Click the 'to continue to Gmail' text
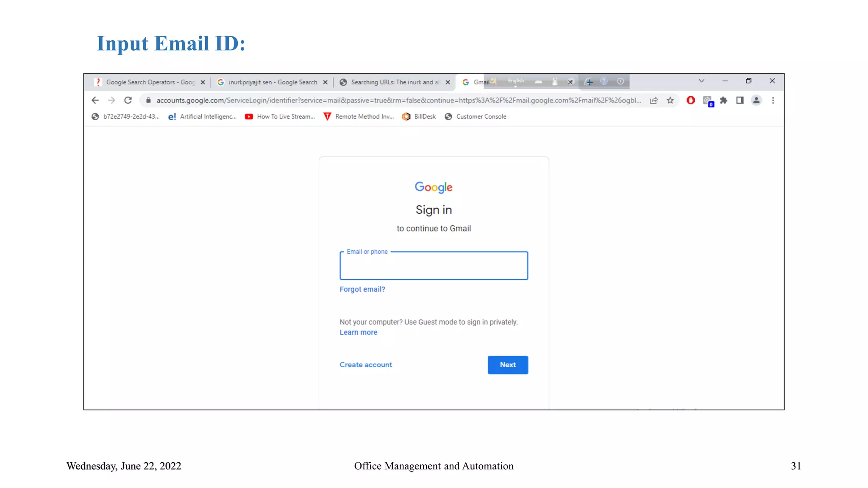The height and width of the screenshot is (488, 868). [x=434, y=229]
